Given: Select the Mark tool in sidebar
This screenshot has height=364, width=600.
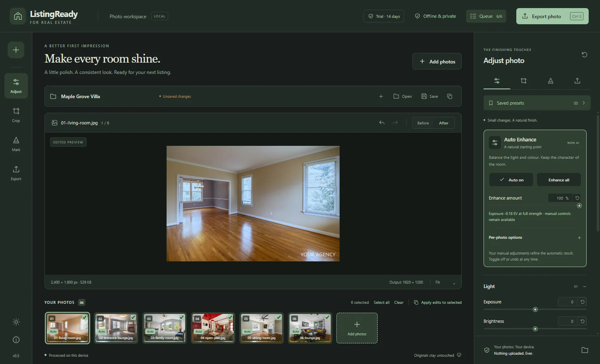Looking at the screenshot, I should pyautogui.click(x=16, y=144).
